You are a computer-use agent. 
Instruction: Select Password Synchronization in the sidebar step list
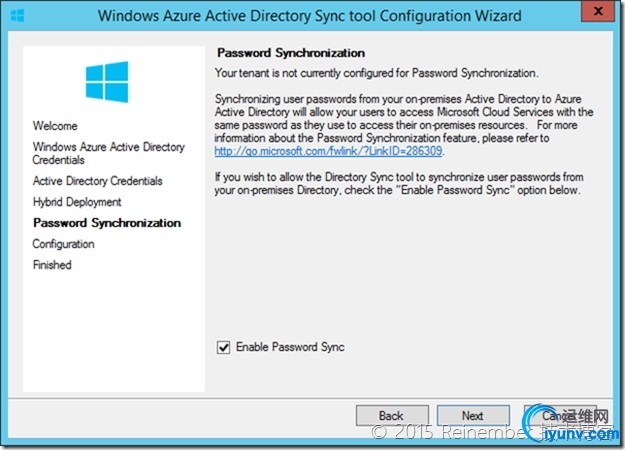click(106, 223)
